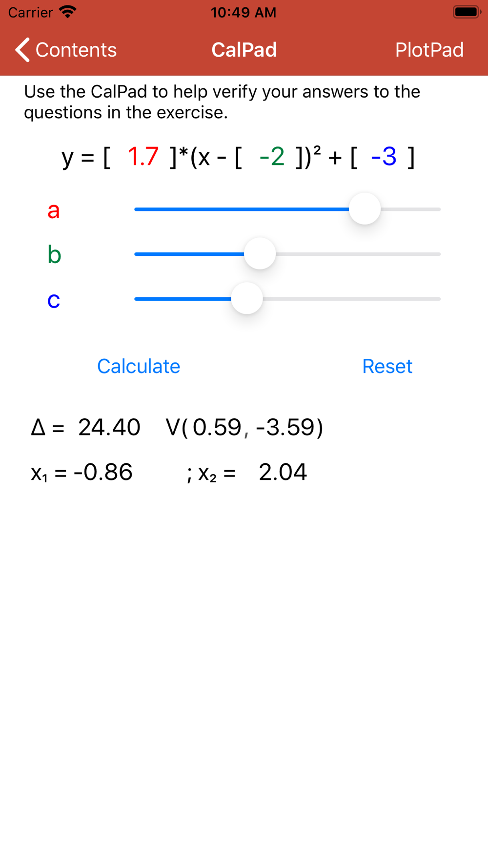
Task: Tap the red 1.7 coefficient value
Action: 143,157
